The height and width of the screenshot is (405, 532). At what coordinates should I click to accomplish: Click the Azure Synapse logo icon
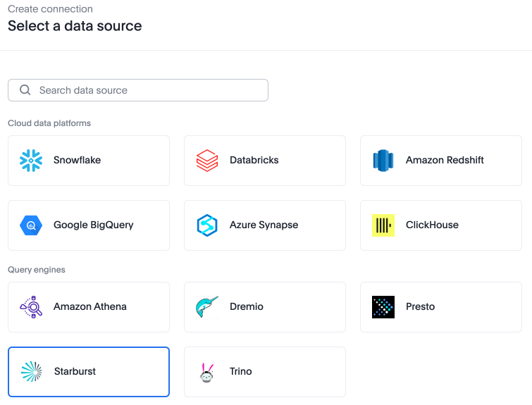coord(207,225)
